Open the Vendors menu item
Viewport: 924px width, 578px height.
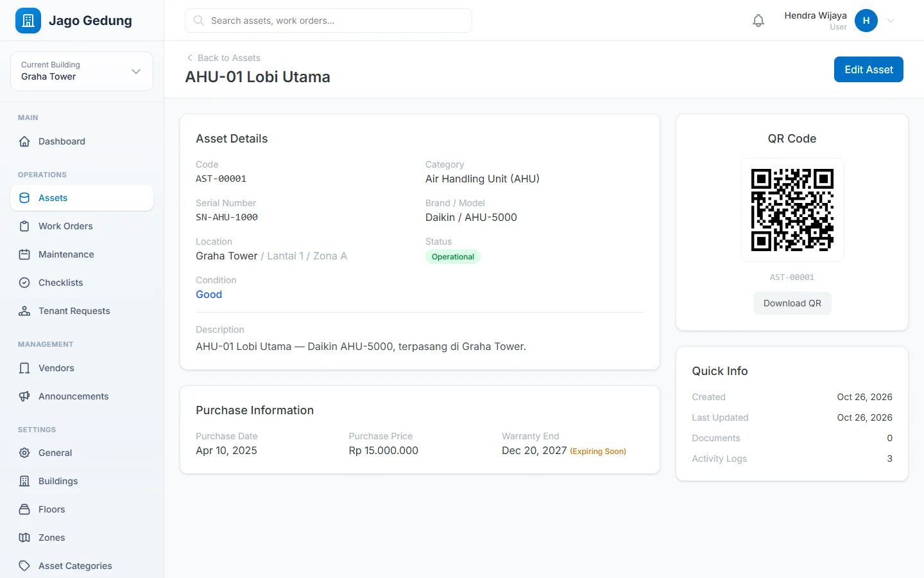[81, 368]
